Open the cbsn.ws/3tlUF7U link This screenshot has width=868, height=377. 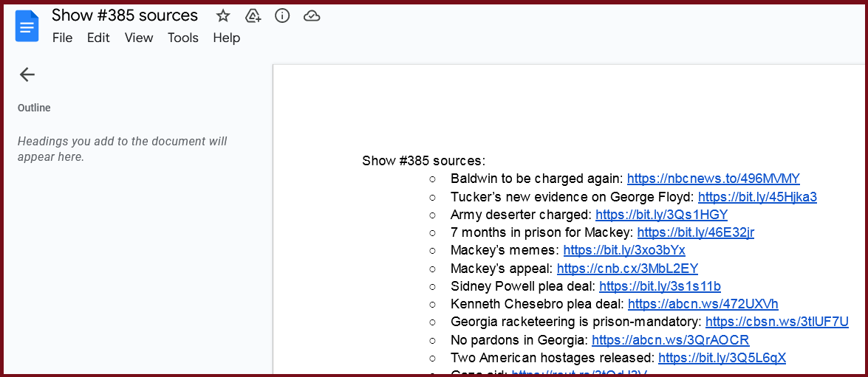[776, 322]
